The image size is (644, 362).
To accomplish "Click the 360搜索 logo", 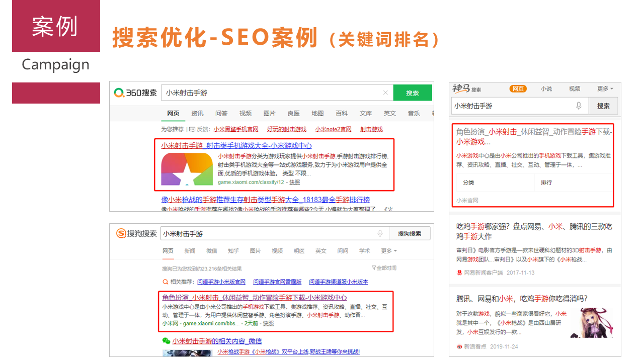I will [135, 93].
